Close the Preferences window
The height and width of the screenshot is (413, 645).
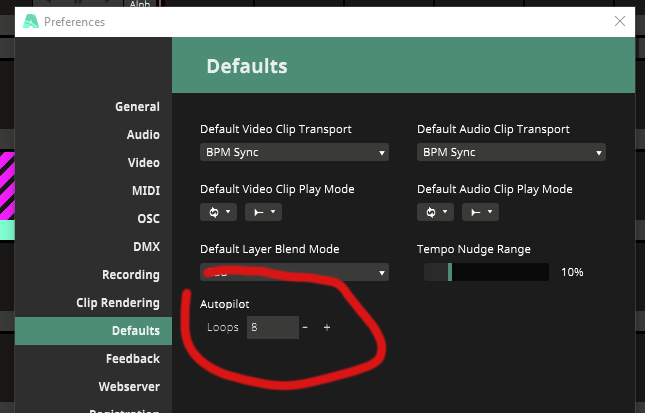(x=619, y=21)
